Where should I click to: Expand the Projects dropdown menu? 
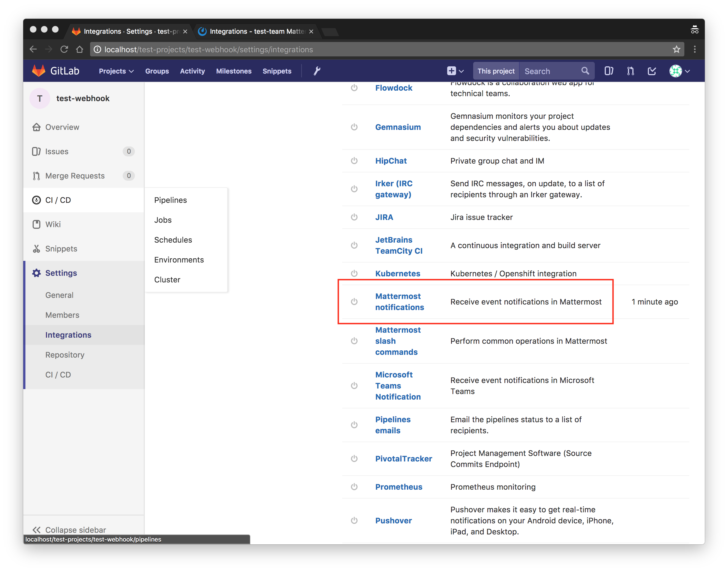pos(116,71)
